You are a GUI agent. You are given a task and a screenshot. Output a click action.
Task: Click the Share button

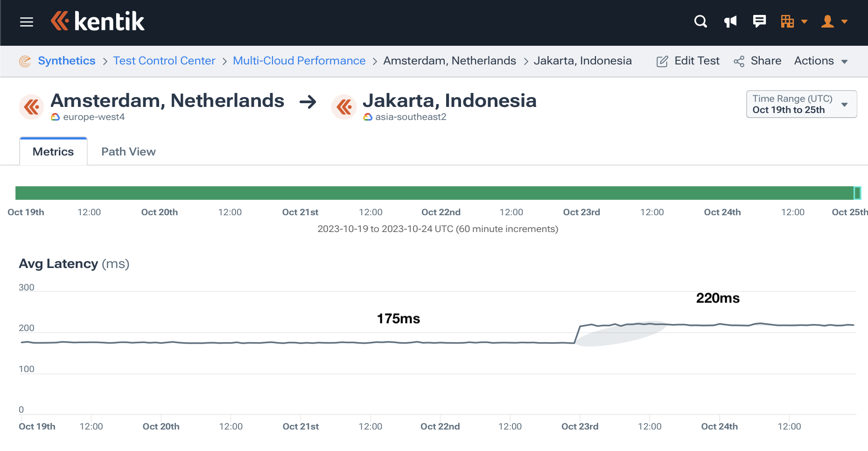[x=757, y=61]
